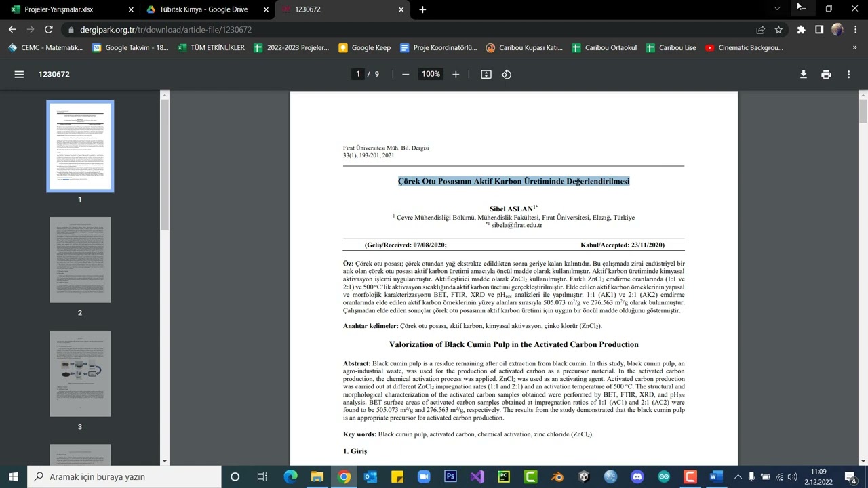Open CEMC - Matematik bookmark
Screen dimensions: 868x488
point(45,48)
